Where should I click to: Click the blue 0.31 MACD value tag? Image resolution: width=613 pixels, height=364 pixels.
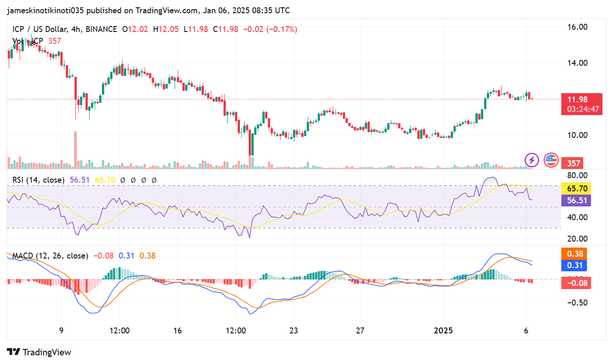[574, 265]
